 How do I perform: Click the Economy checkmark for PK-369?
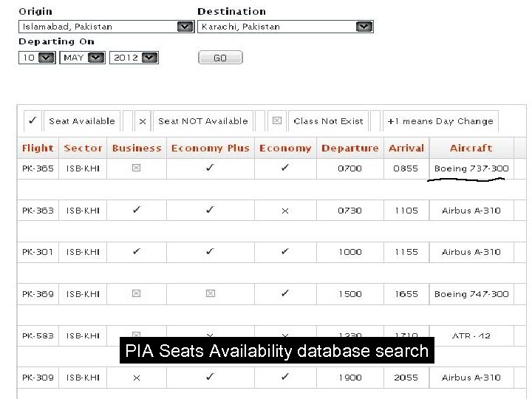285,293
